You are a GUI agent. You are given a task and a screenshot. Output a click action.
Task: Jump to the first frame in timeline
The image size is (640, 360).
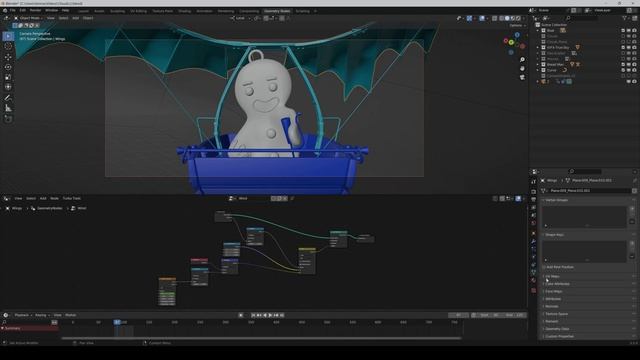coord(253,315)
